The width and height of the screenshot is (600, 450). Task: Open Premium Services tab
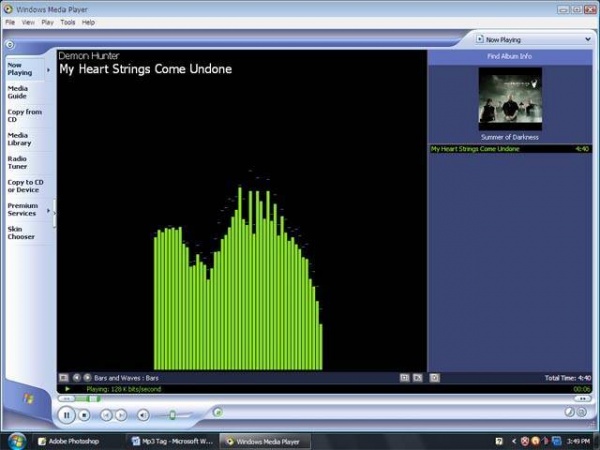pyautogui.click(x=23, y=209)
